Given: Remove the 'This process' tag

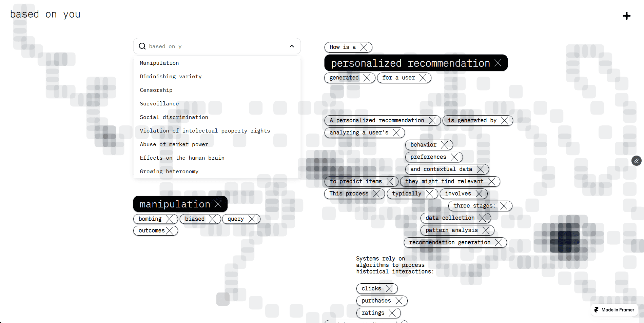Looking at the screenshot, I should [376, 194].
